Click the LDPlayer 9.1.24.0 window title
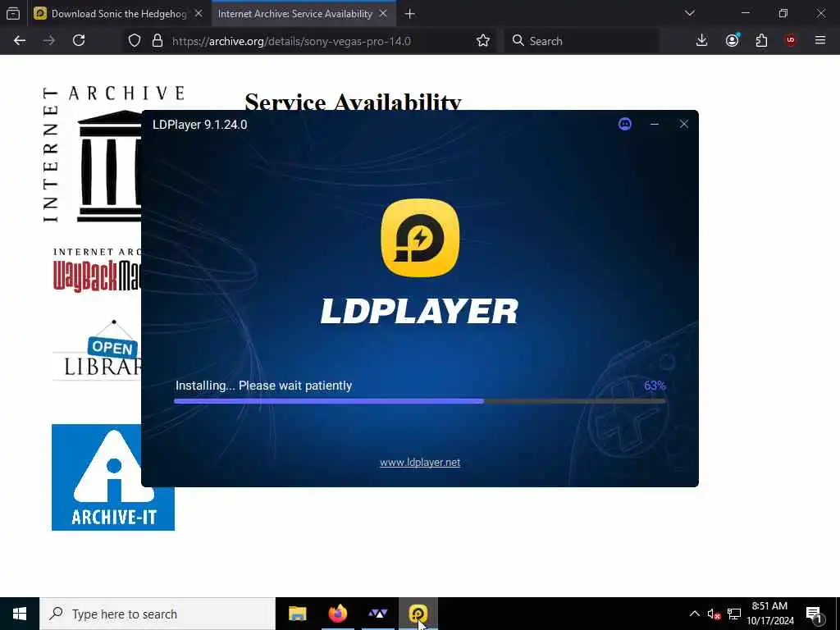This screenshot has width=840, height=630. [x=200, y=125]
